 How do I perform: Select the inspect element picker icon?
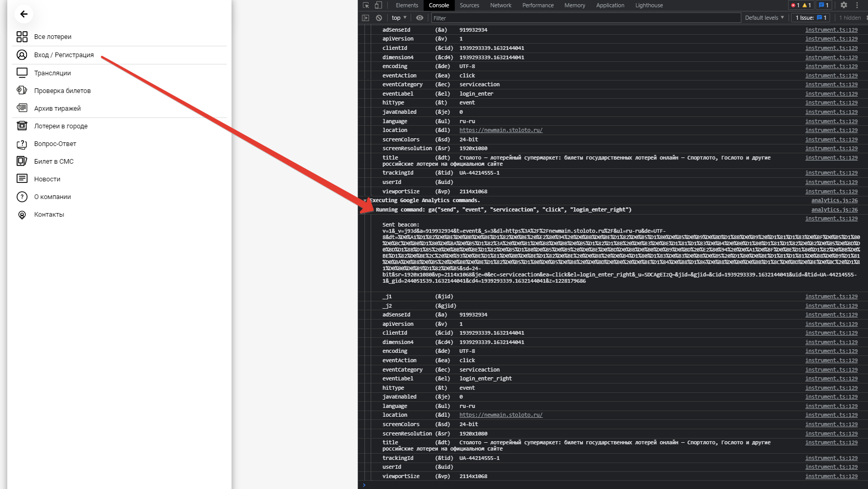point(366,5)
